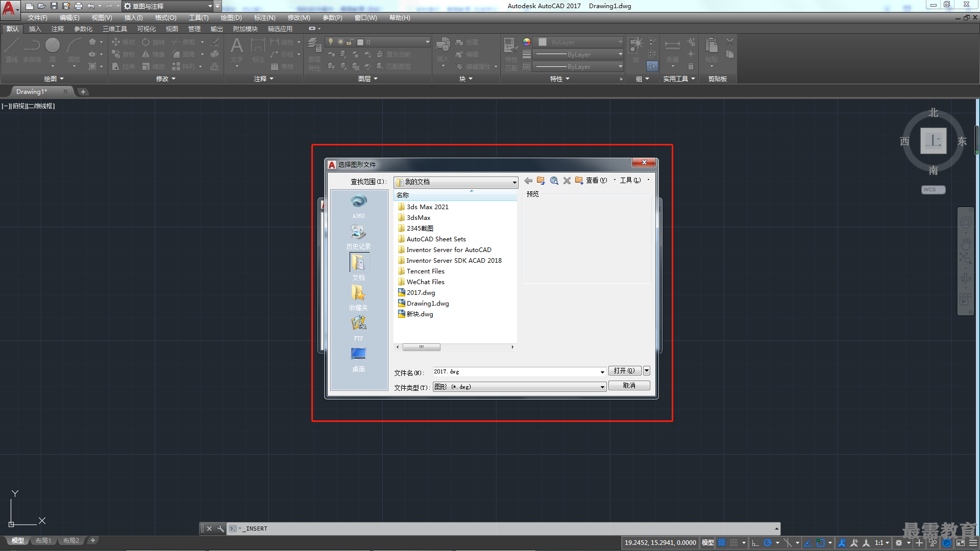This screenshot has width=980, height=551.
Task: Click the Save icon in quick access toolbar
Action: (x=54, y=6)
